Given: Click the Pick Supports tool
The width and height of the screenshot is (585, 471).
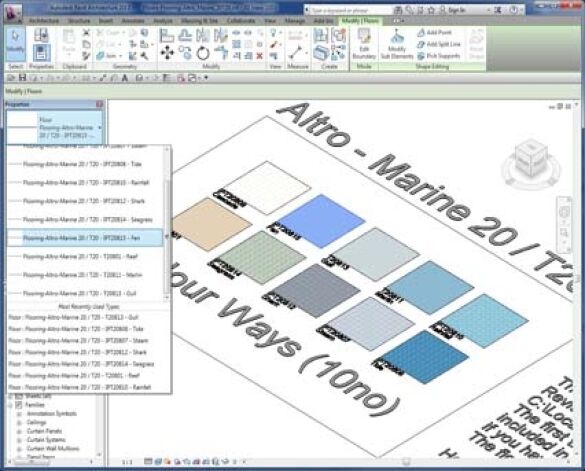Looking at the screenshot, I should (x=438, y=56).
